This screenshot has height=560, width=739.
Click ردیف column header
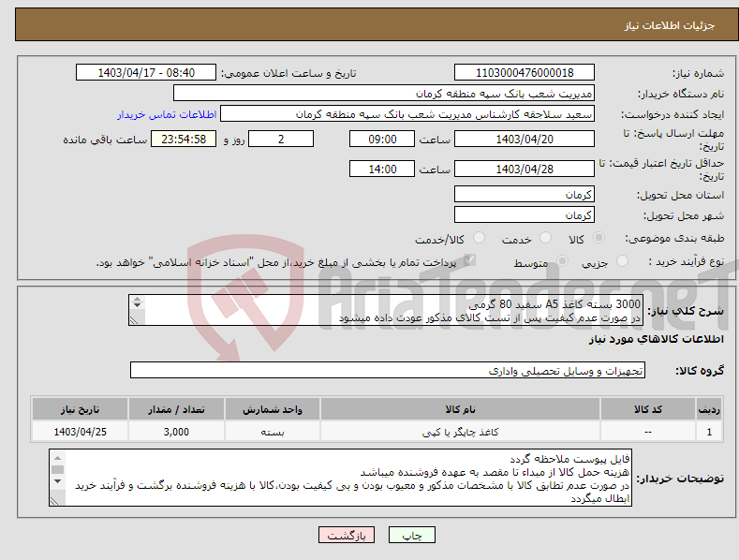[709, 409]
